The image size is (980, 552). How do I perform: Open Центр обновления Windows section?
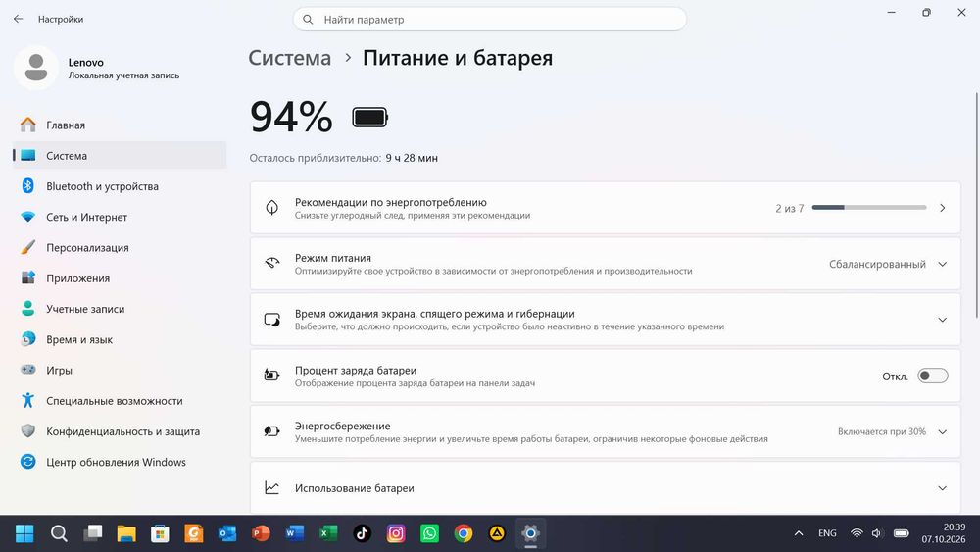pos(120,462)
